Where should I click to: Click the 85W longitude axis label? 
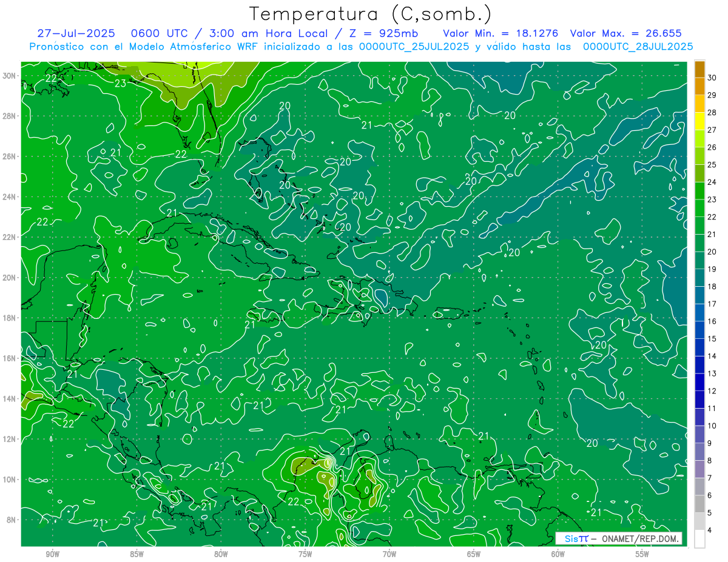coord(137,555)
